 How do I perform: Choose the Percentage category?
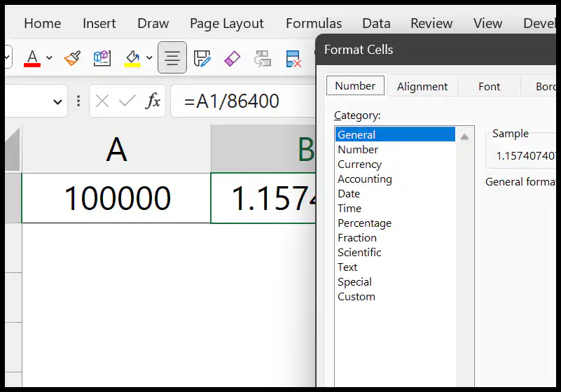click(x=395, y=223)
